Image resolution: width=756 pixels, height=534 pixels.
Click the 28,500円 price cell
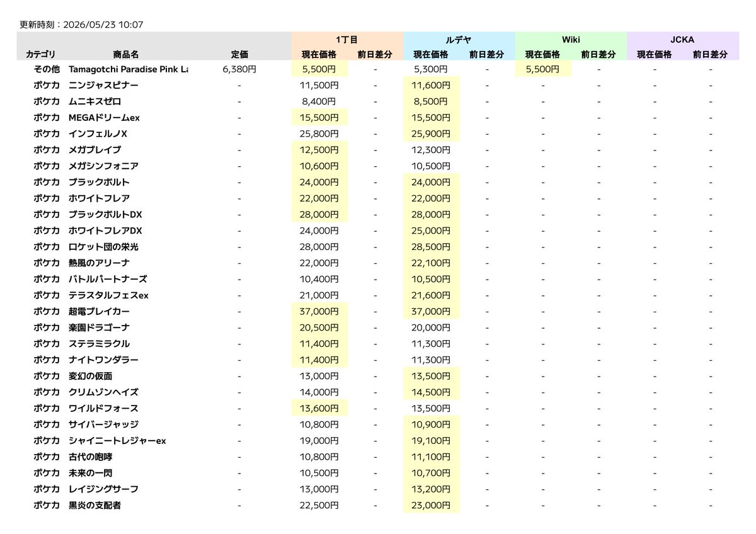click(x=432, y=247)
